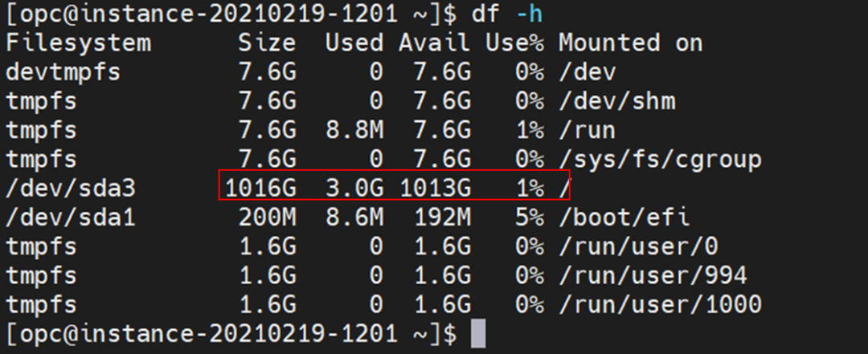
Task: Click the 'Mounted on' column header
Action: pyautogui.click(x=631, y=43)
